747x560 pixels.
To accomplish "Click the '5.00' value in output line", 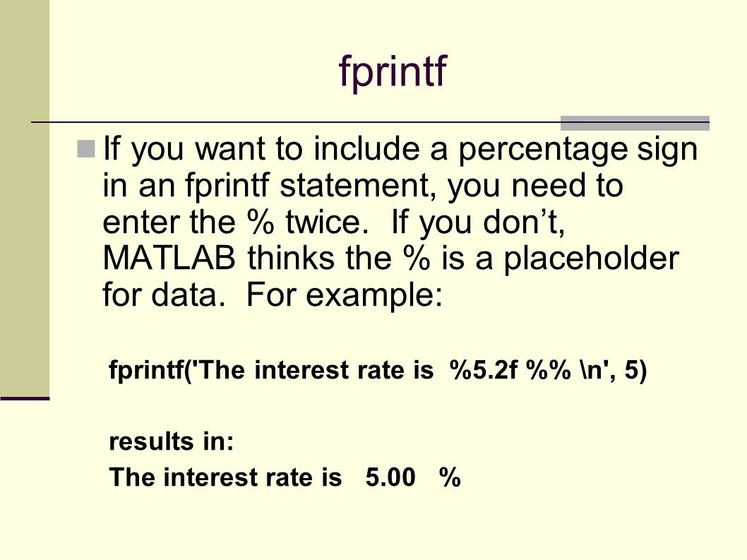I will tap(390, 477).
